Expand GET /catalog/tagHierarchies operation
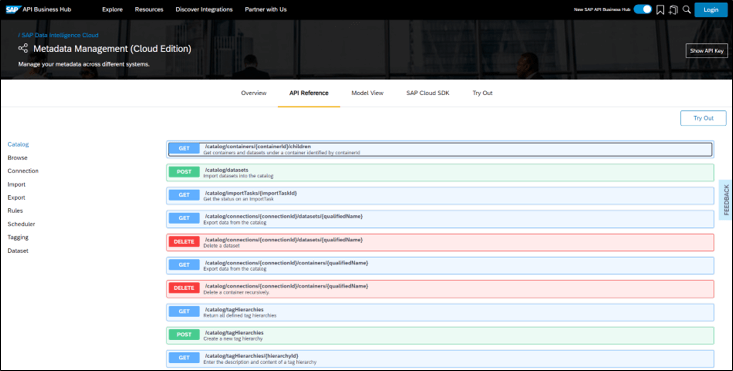Screen dimensions: 733x371 (x=440, y=312)
